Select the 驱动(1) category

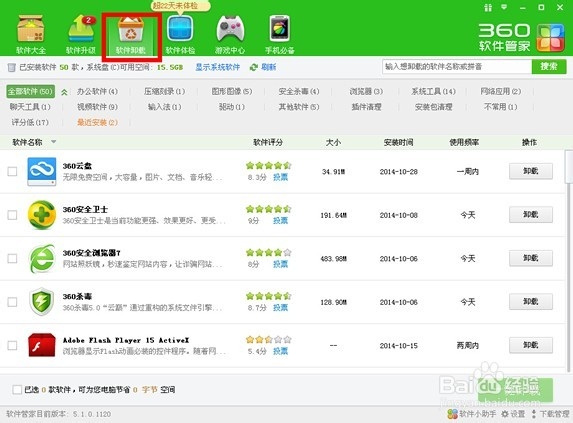tap(232, 107)
